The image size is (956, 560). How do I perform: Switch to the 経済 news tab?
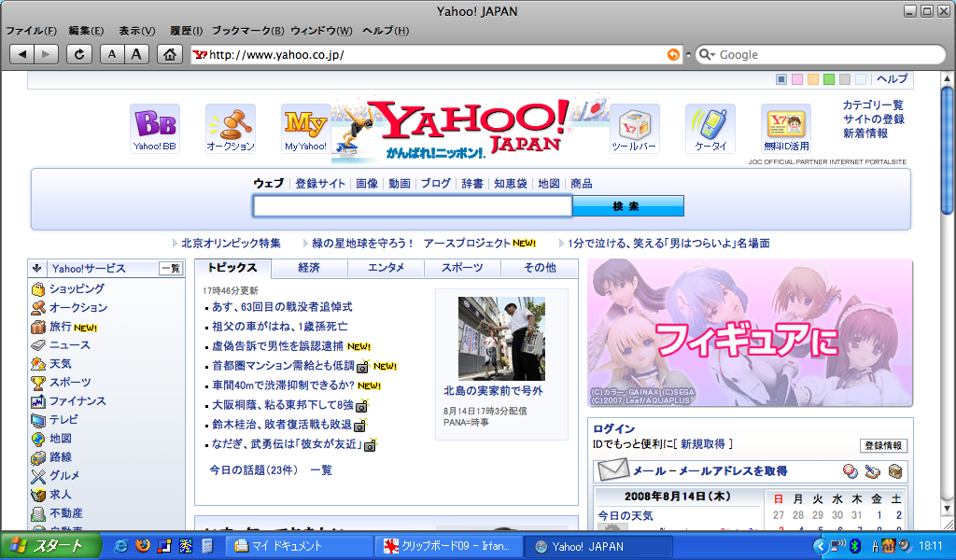click(x=309, y=268)
